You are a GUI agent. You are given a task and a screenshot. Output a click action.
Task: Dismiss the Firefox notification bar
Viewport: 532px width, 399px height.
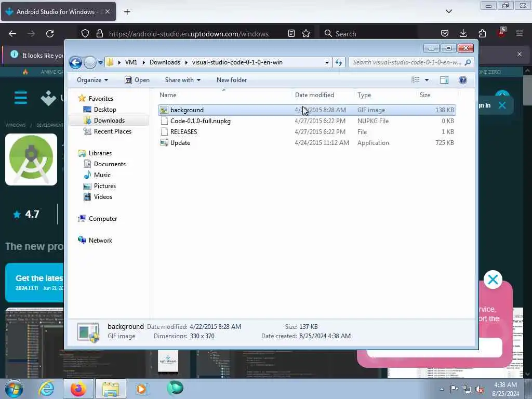tap(520, 54)
